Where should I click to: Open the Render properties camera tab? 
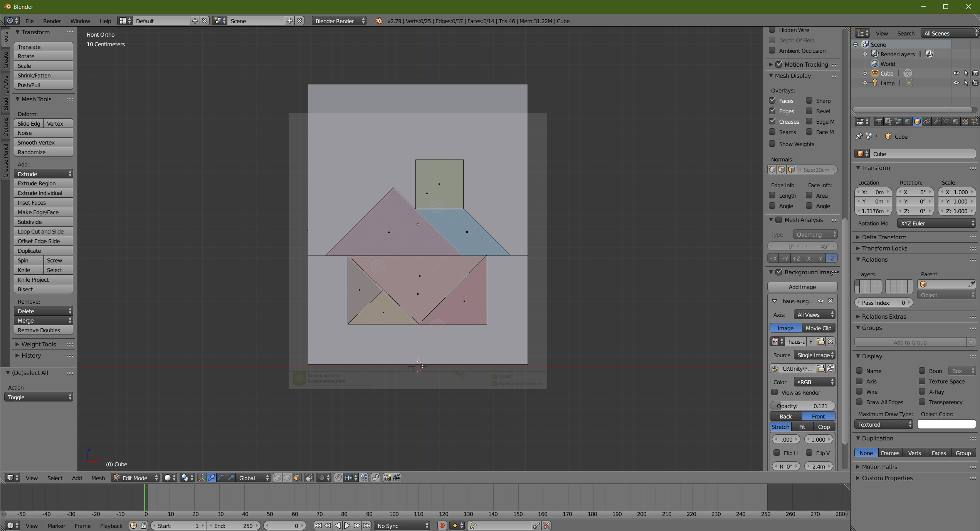pyautogui.click(x=878, y=122)
